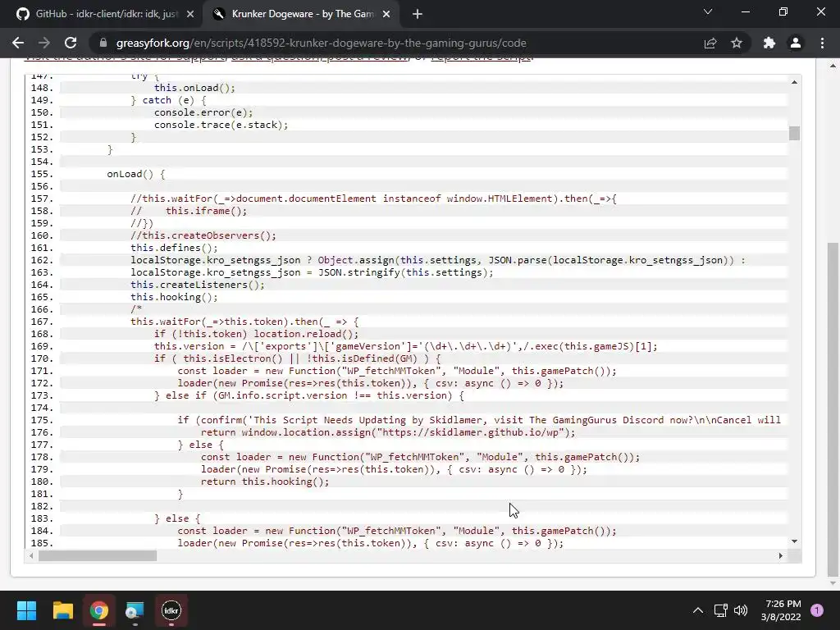Open the network status tray icon

click(x=720, y=610)
